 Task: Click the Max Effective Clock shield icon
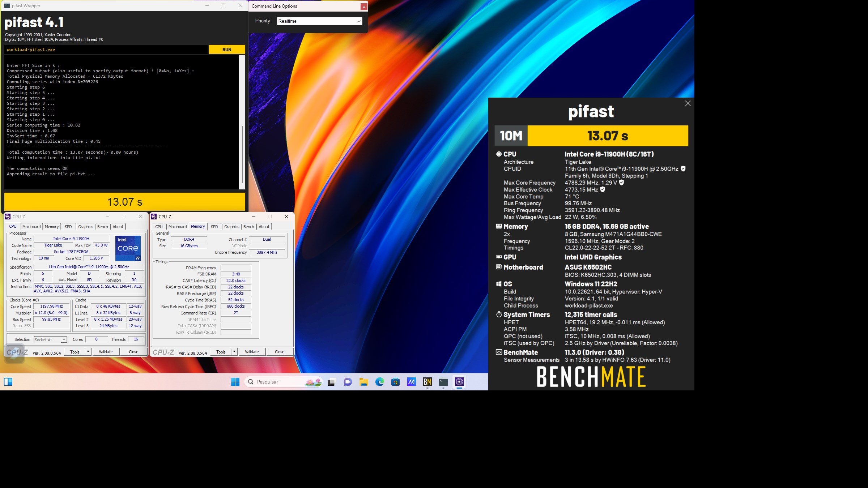603,189
